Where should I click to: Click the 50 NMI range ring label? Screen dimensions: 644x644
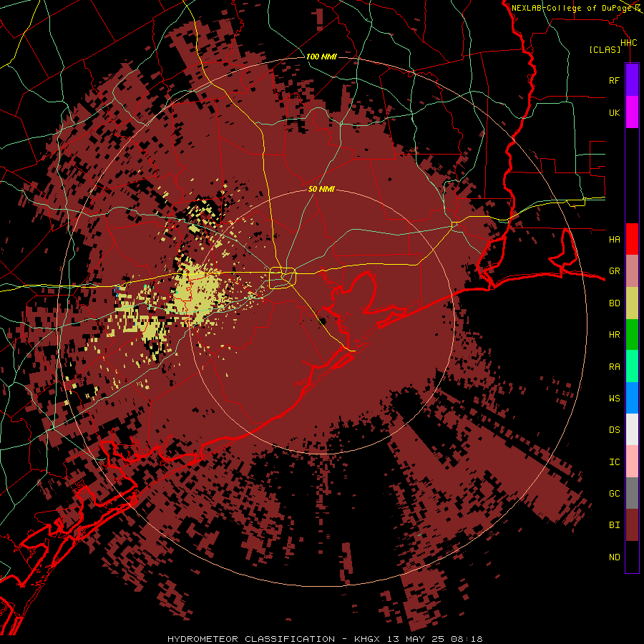(321, 189)
